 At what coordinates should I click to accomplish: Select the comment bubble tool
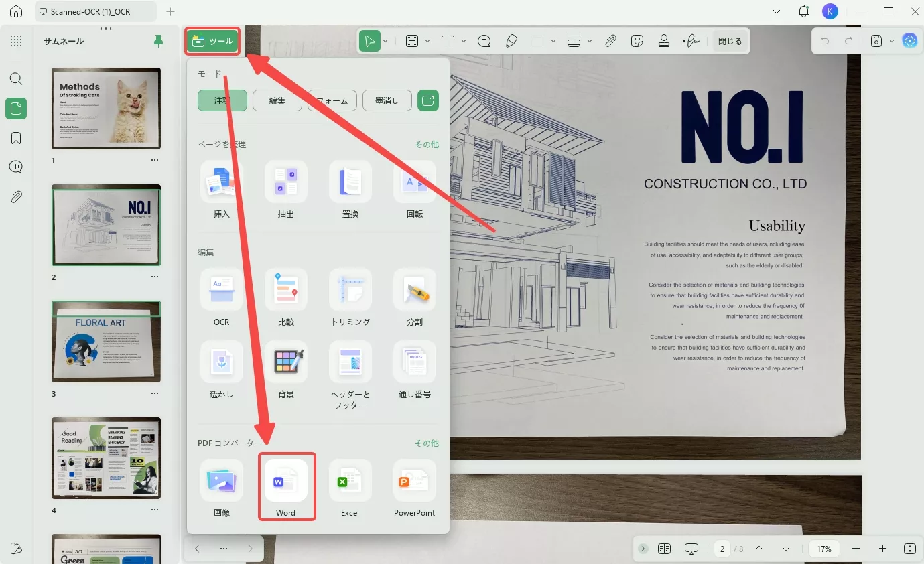484,42
